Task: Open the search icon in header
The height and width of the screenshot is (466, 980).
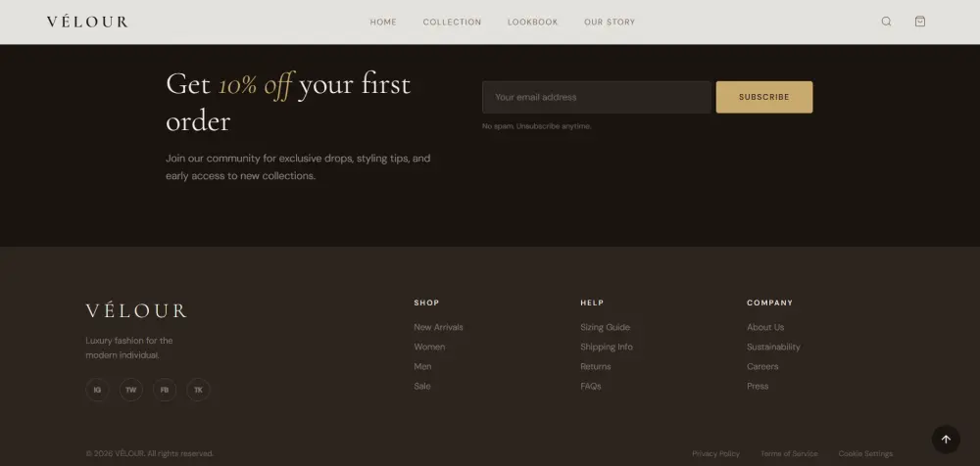Action: tap(886, 22)
